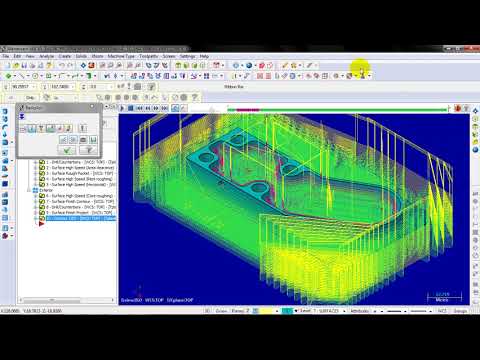
Task: Toggle Quick verify in Backplot dialog
Action: (69, 128)
